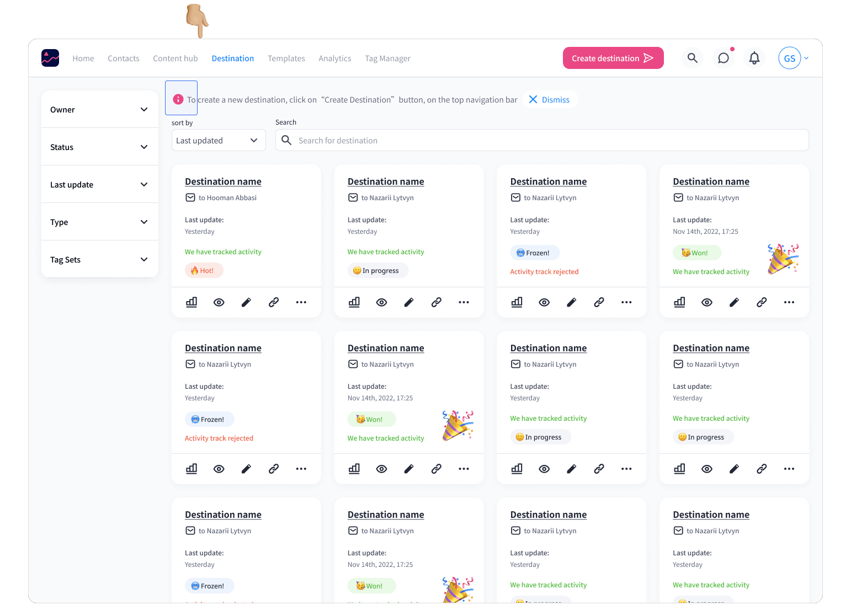Click 'to Hooman Abbasi' recipient text
This screenshot has height=616, width=851.
click(x=227, y=197)
